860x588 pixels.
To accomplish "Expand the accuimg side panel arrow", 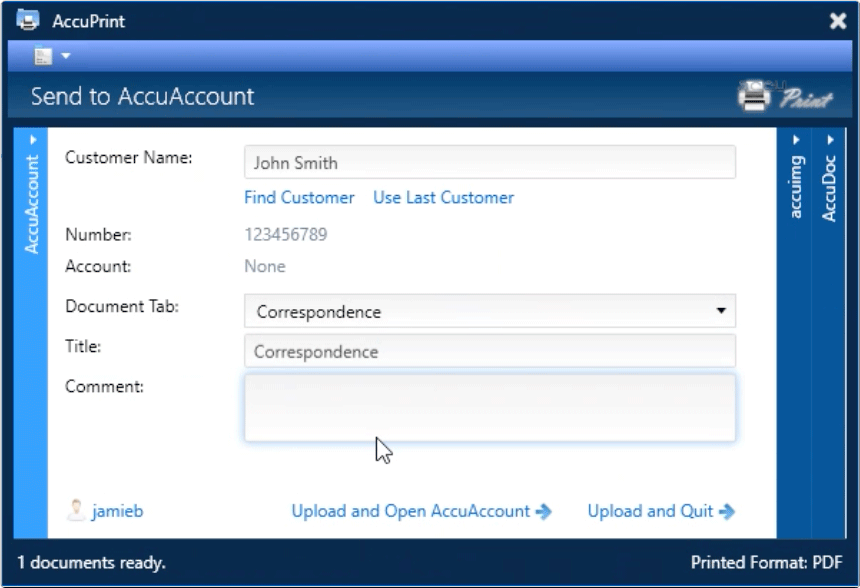I will coord(796,141).
